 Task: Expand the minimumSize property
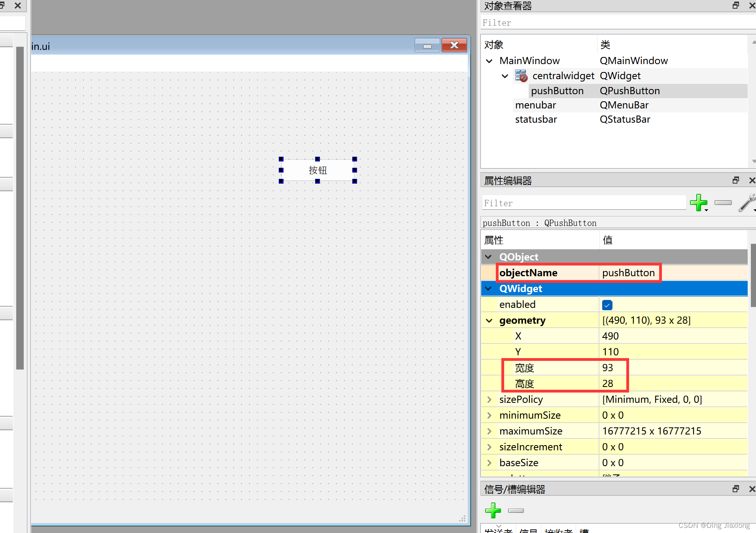pos(489,415)
